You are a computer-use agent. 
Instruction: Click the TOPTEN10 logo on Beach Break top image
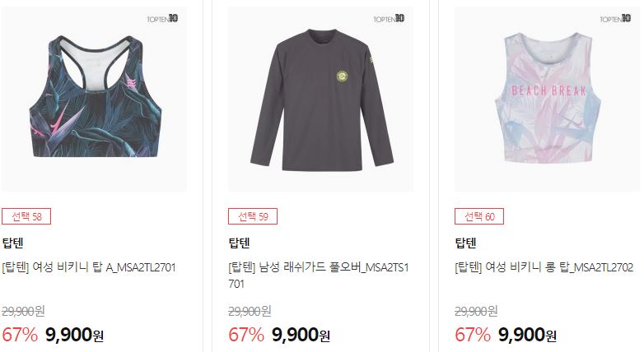click(x=615, y=18)
